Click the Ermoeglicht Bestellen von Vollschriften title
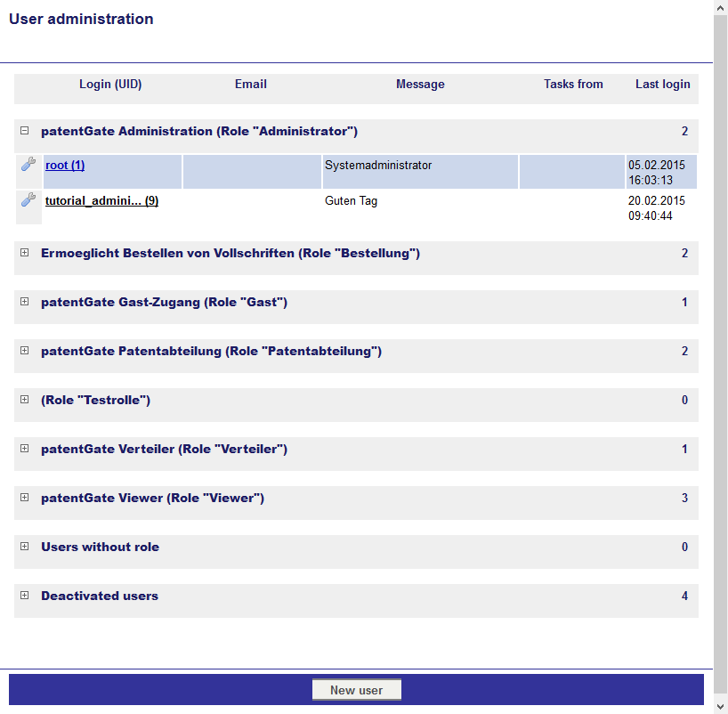 point(231,253)
